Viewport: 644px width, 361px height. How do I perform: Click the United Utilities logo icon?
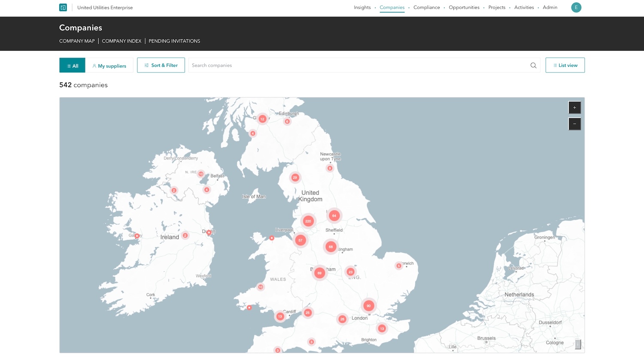[x=63, y=7]
